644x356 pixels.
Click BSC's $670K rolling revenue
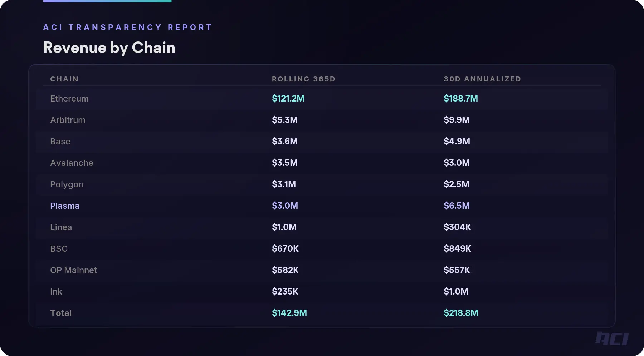(285, 249)
